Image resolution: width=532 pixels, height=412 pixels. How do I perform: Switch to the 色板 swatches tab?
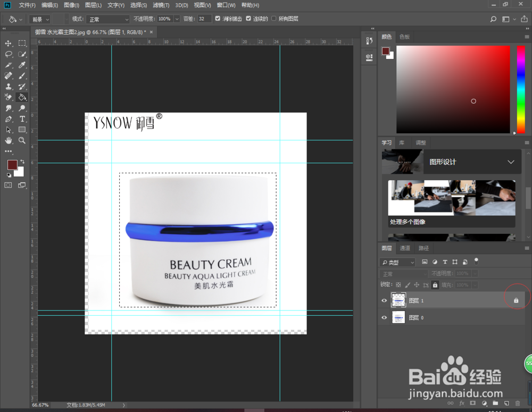(x=404, y=37)
